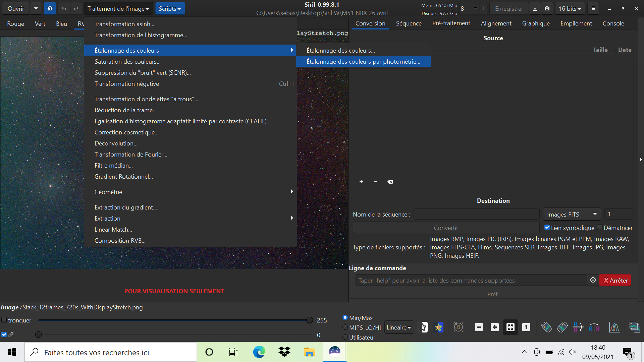Open the Linéaire display mode dropdown
The height and width of the screenshot is (362, 644).
(x=399, y=327)
